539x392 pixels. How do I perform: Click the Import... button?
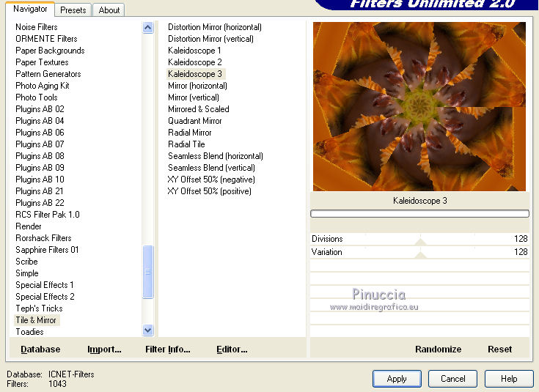coord(104,349)
